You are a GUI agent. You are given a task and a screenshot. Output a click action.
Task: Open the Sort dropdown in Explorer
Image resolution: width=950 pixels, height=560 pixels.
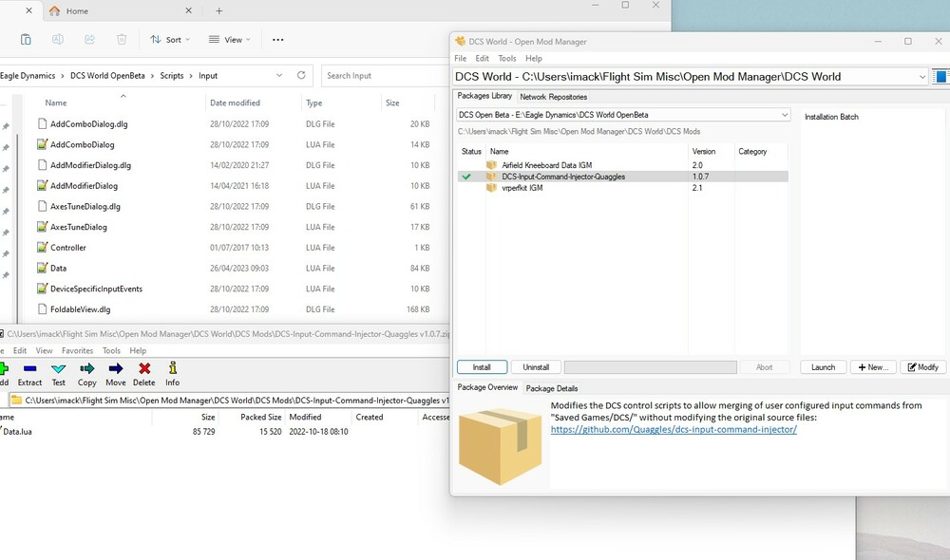(170, 39)
